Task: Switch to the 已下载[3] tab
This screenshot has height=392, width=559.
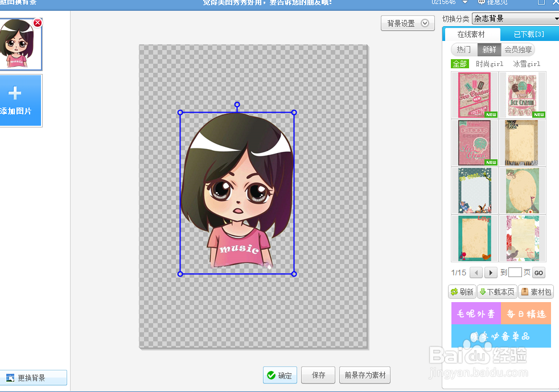Action: [529, 34]
